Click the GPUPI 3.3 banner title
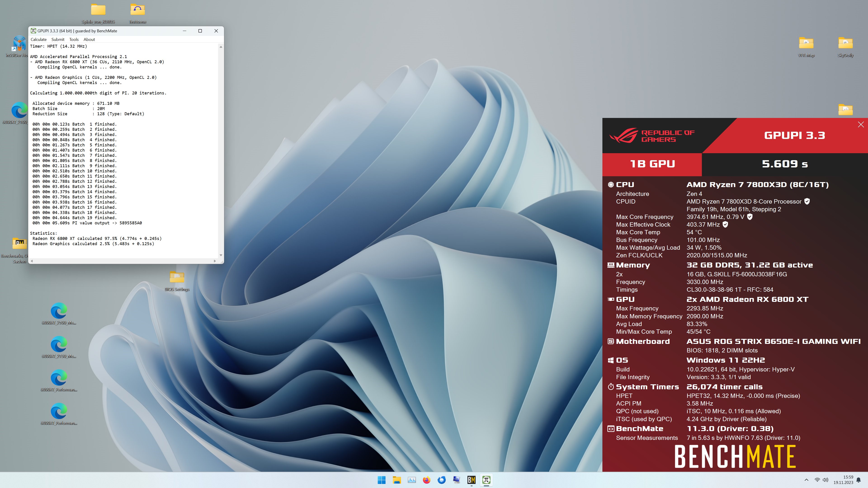 [795, 135]
